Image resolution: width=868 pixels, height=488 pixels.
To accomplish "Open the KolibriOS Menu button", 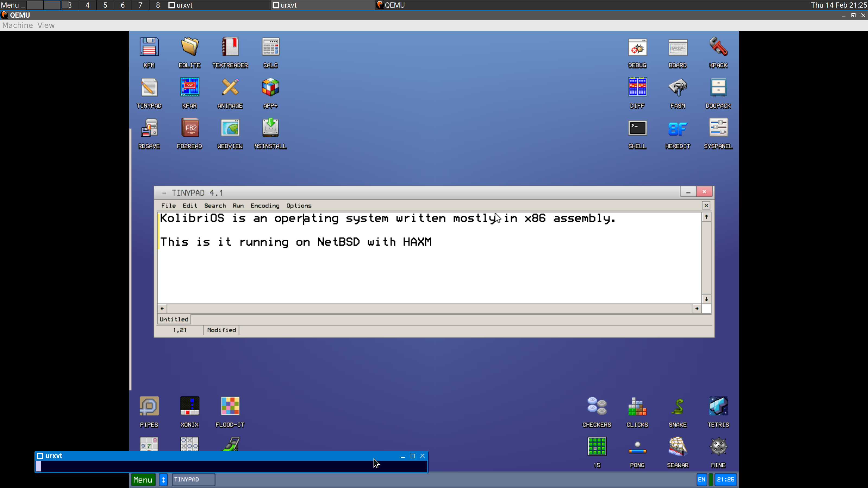I will [143, 480].
